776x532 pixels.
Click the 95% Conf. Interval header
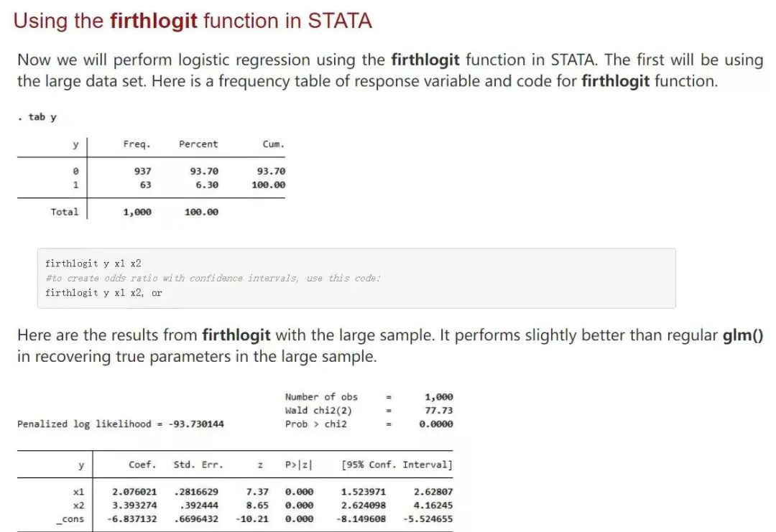coord(397,465)
